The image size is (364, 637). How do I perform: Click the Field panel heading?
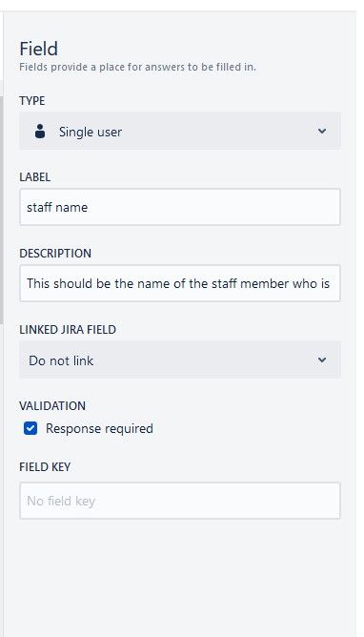(38, 49)
